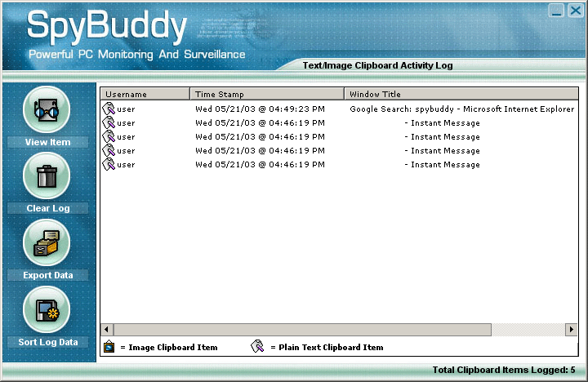Image resolution: width=588 pixels, height=382 pixels.
Task: Select the last Instant Message log row
Action: (445, 164)
